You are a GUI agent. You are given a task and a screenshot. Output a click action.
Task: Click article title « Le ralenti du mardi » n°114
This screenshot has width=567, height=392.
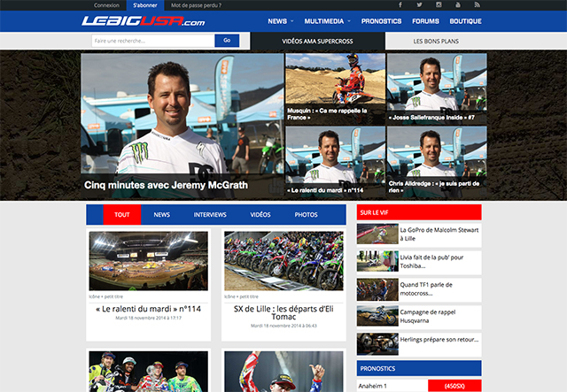[x=148, y=309]
